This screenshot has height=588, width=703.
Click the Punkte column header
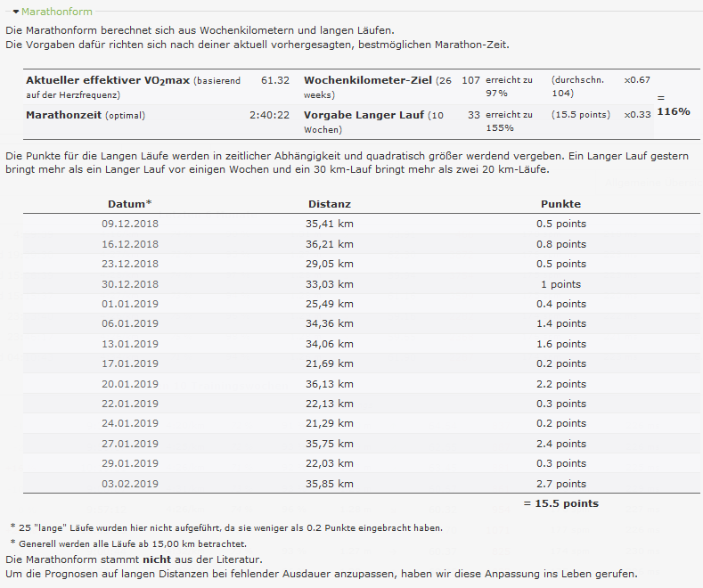click(x=560, y=204)
